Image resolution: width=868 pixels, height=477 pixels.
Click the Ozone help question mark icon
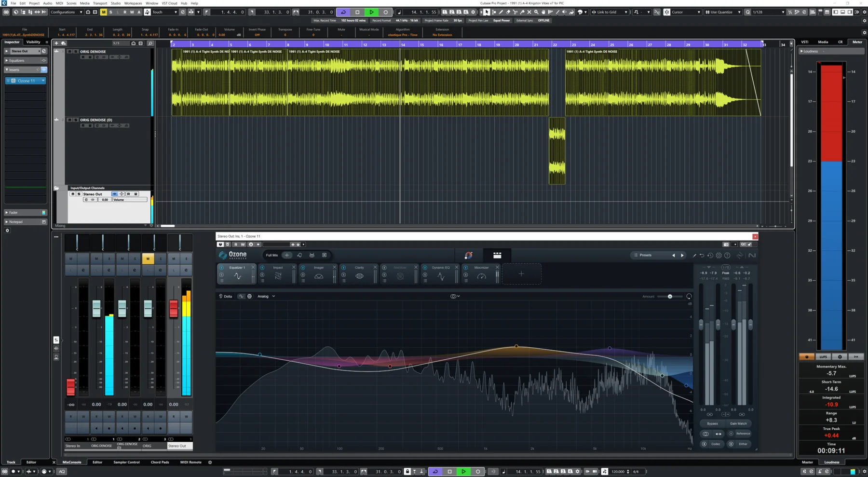pyautogui.click(x=727, y=256)
